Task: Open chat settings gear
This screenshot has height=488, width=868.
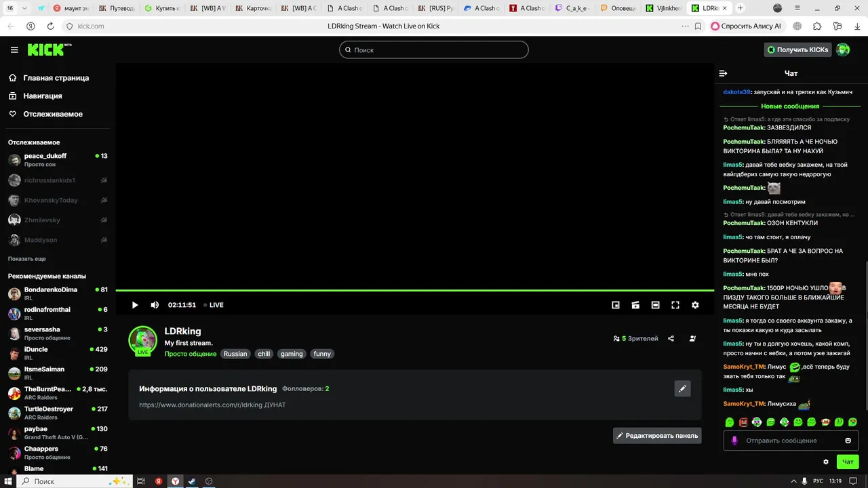Action: pos(826,462)
